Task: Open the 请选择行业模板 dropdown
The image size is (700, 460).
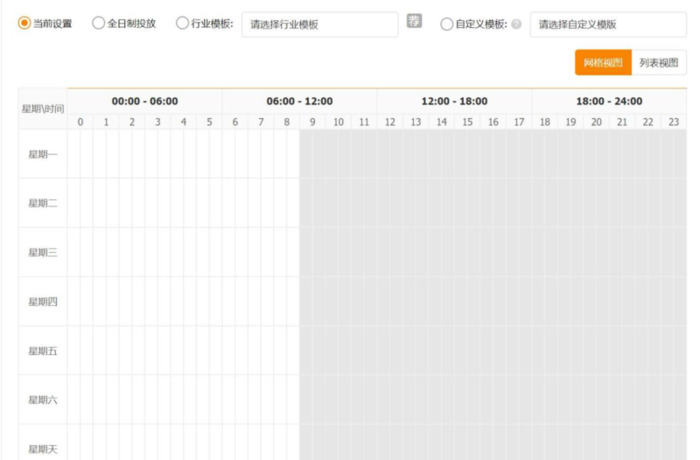Action: pos(319,24)
